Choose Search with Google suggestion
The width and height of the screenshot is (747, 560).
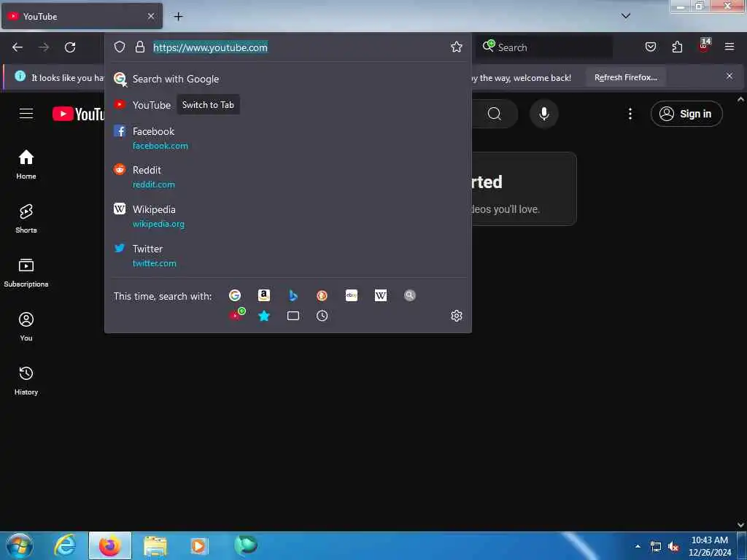(x=287, y=79)
